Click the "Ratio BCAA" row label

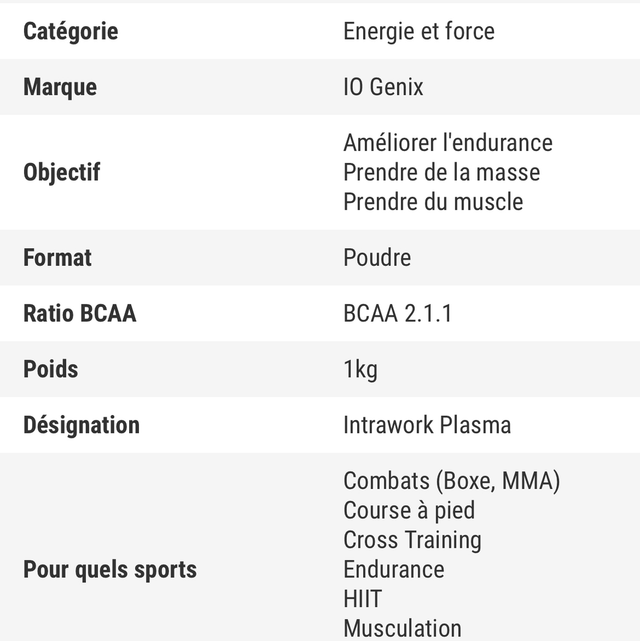(79, 313)
